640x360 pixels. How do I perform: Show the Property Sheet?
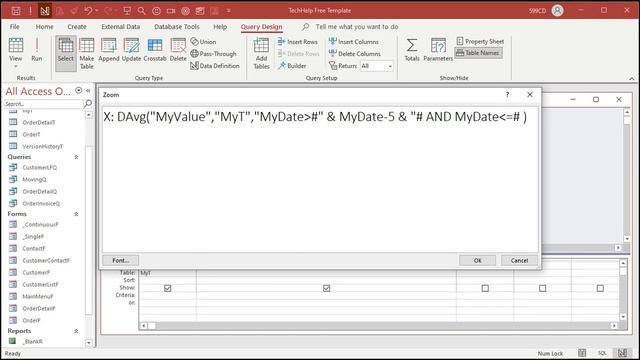point(480,41)
